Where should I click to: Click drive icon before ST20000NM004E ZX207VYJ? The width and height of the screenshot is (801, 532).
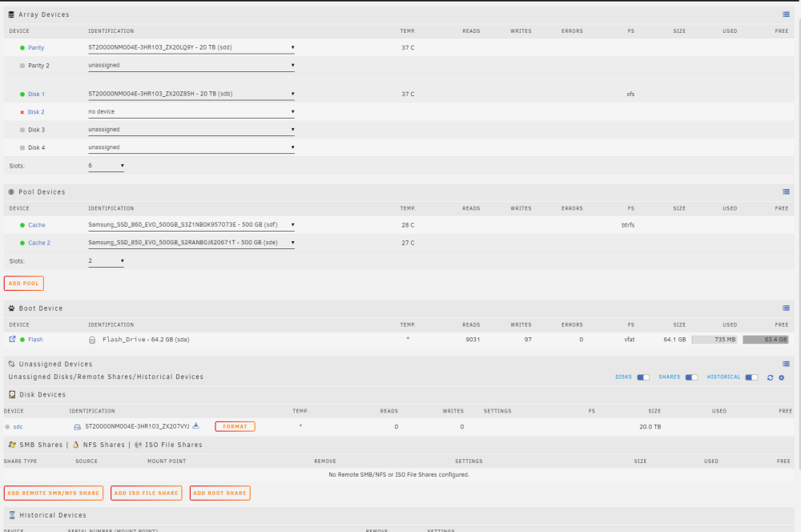(x=77, y=427)
